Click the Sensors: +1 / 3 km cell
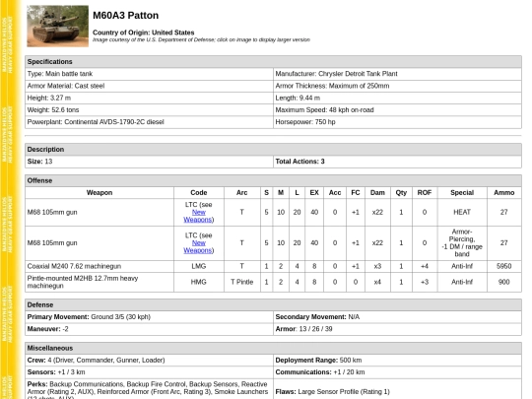Viewport: 532px width, 399px height. point(149,372)
